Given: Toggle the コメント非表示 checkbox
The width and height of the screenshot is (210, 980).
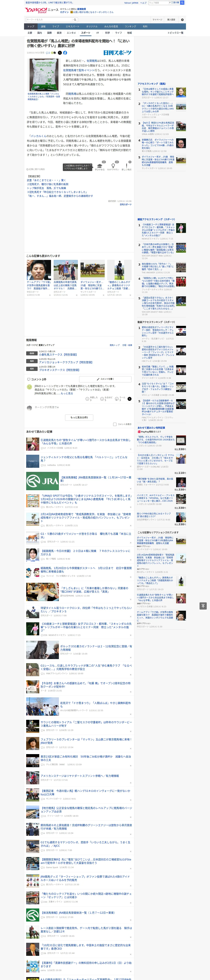Looking at the screenshot, I should point(115,424).
